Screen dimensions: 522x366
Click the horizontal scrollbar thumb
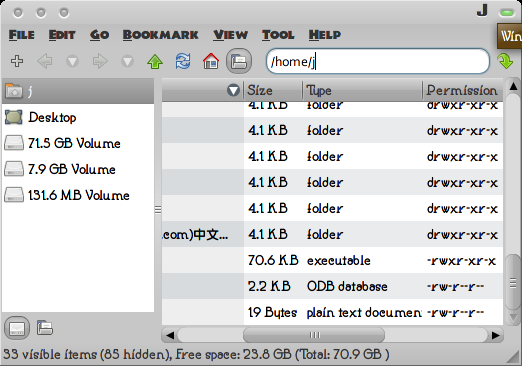point(314,335)
